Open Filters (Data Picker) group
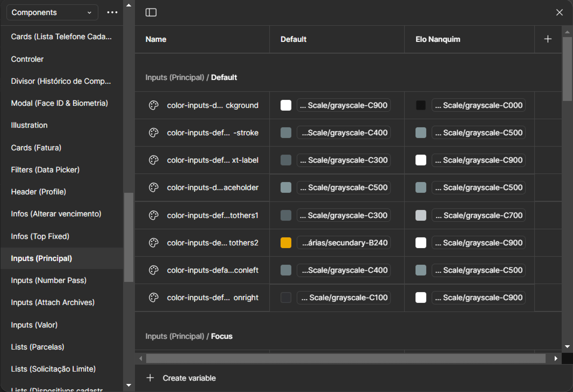Image resolution: width=573 pixels, height=392 pixels. [45, 170]
